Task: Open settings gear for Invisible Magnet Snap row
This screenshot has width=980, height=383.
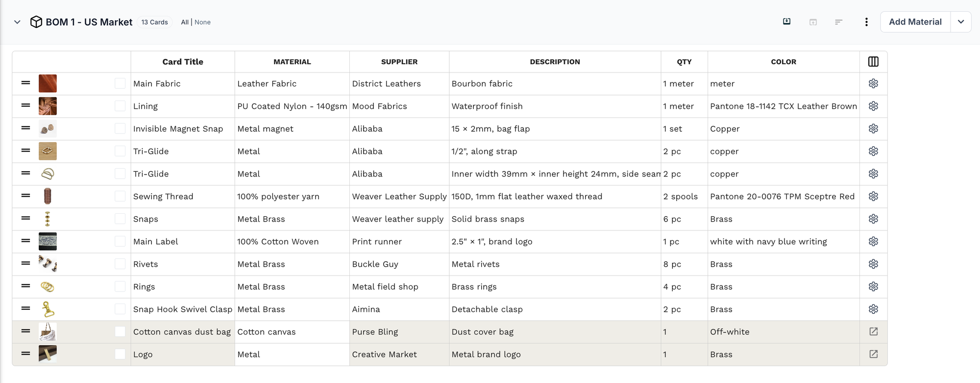Action: coord(873,128)
